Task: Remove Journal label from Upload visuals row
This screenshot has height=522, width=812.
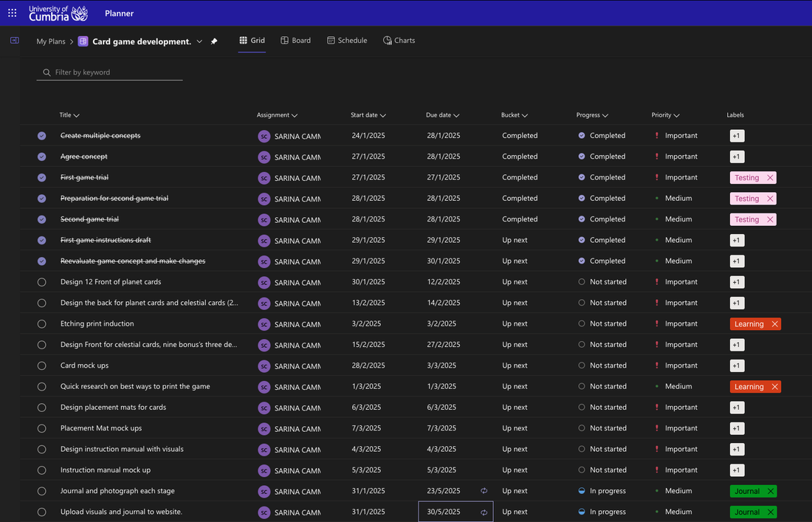Action: pyautogui.click(x=771, y=512)
